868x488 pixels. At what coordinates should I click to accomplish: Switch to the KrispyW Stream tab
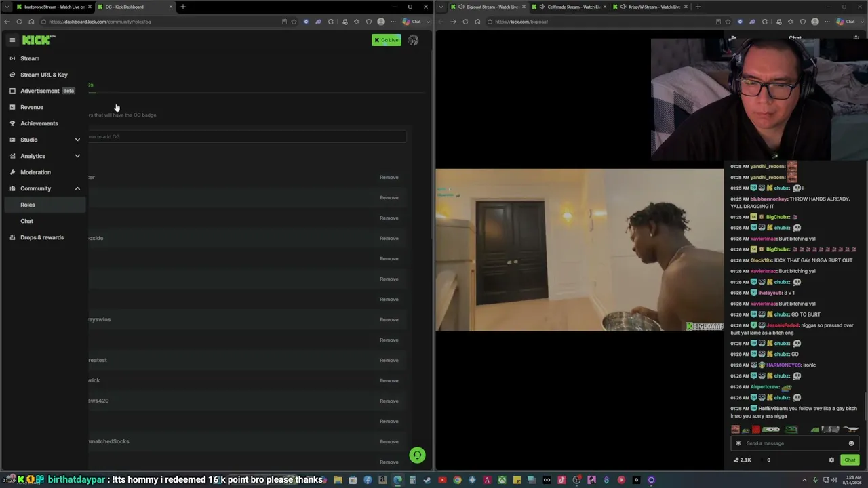pyautogui.click(x=651, y=7)
